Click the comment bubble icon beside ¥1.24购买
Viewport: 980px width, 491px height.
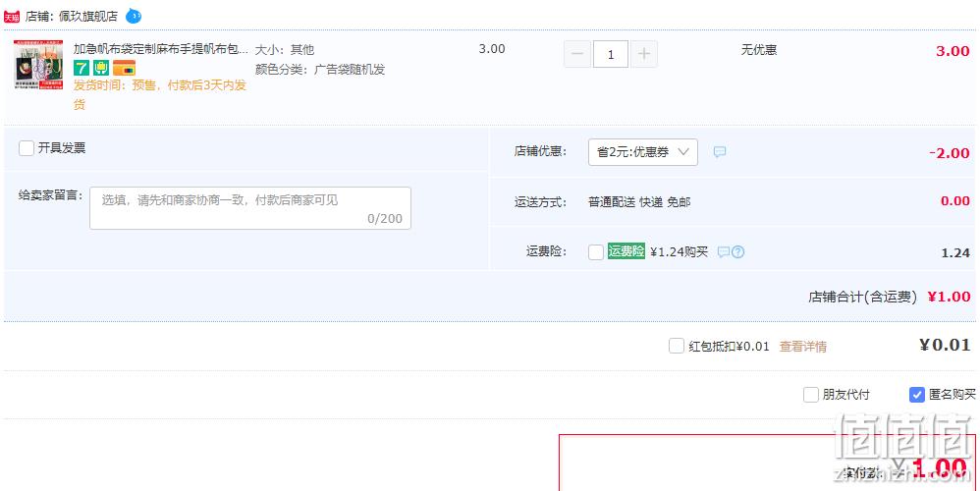pos(723,252)
